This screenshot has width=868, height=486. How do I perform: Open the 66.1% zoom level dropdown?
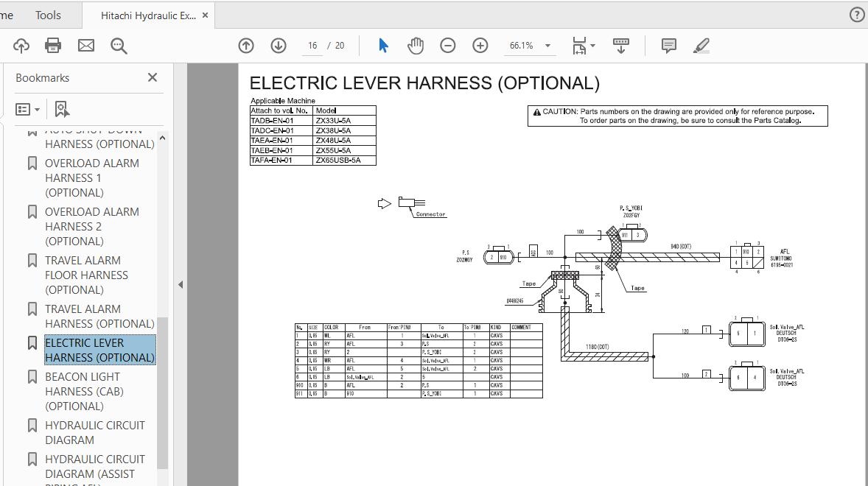[x=547, y=46]
